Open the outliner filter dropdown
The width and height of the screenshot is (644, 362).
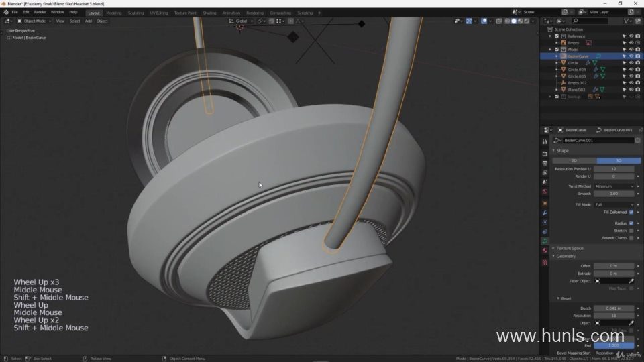(628, 21)
